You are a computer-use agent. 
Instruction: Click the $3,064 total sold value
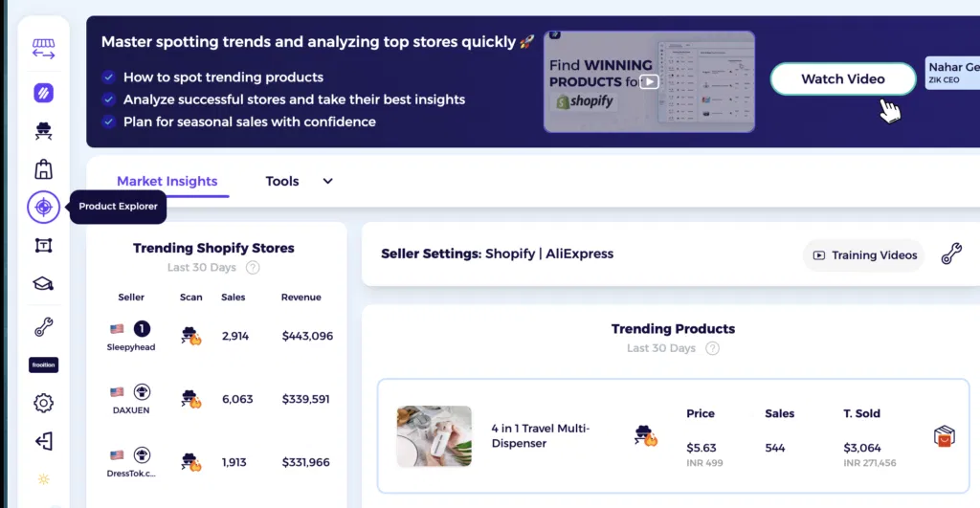point(862,448)
